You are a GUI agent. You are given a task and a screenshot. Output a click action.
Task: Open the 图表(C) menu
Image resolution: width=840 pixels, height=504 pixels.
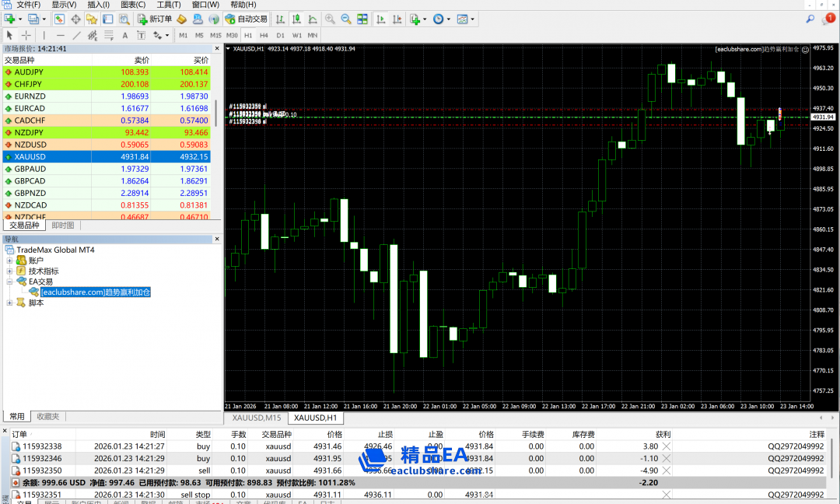pyautogui.click(x=133, y=5)
